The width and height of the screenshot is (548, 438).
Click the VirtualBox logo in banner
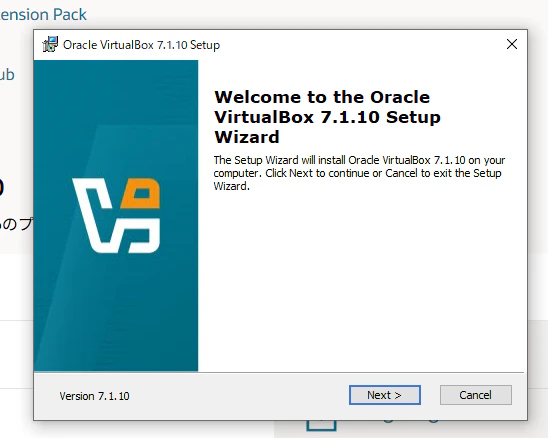coord(116,215)
